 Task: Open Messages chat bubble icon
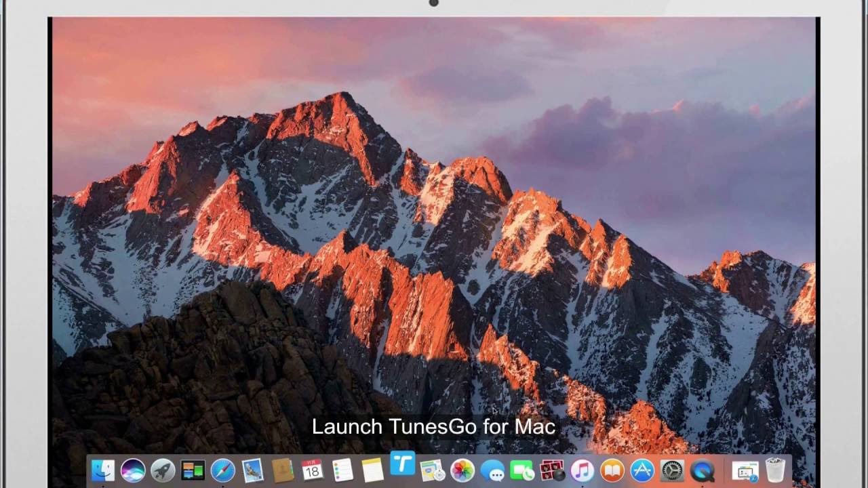[492, 470]
